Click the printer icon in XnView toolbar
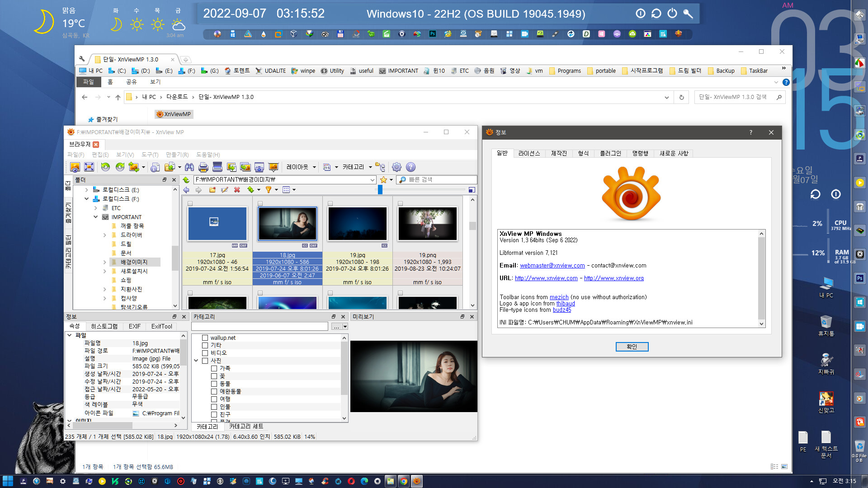 pos(203,167)
